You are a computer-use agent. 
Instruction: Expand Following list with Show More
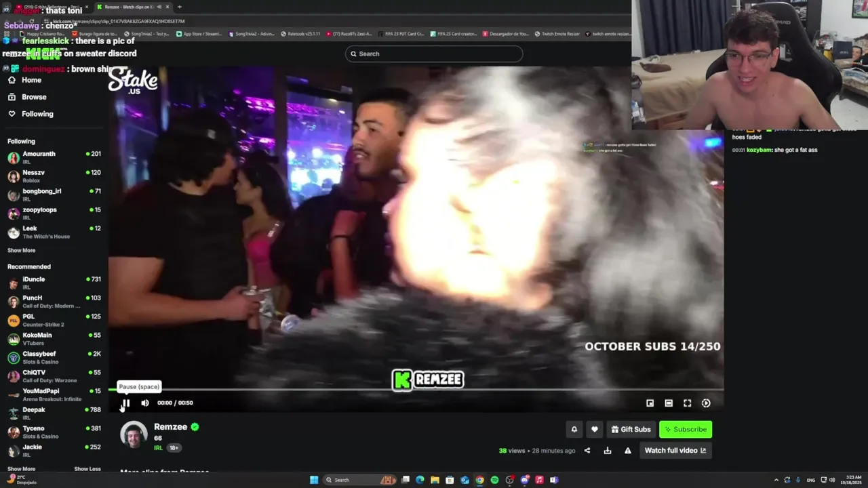pyautogui.click(x=21, y=250)
